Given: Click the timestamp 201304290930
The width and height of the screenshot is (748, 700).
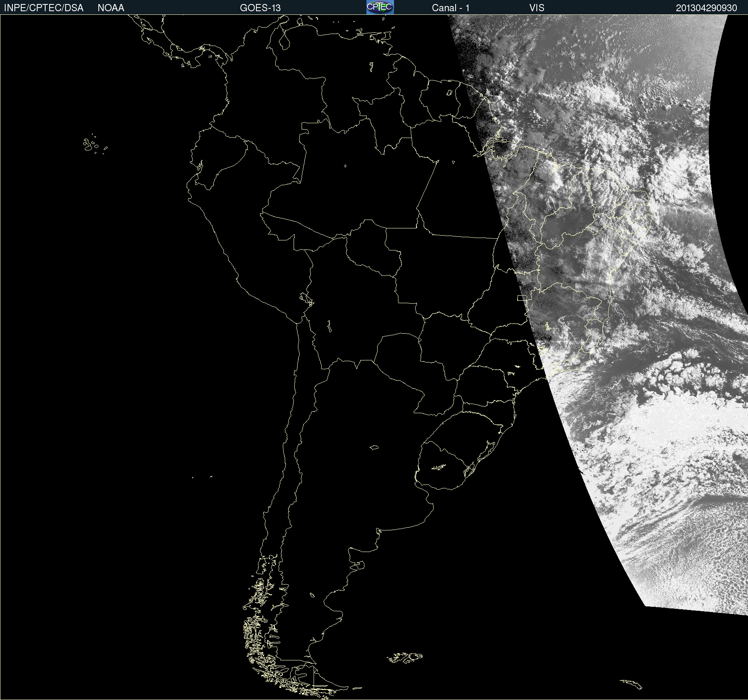Looking at the screenshot, I should click(706, 8).
